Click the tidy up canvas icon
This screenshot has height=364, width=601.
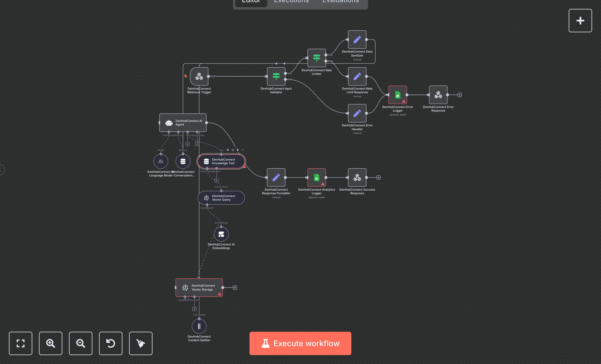[141, 343]
